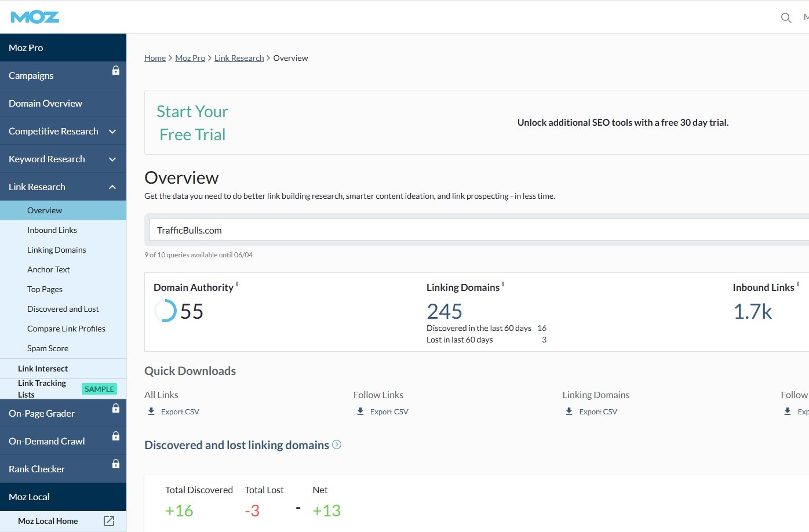Click the TrafficBulls.com search field
The height and width of the screenshot is (532, 809).
[479, 230]
